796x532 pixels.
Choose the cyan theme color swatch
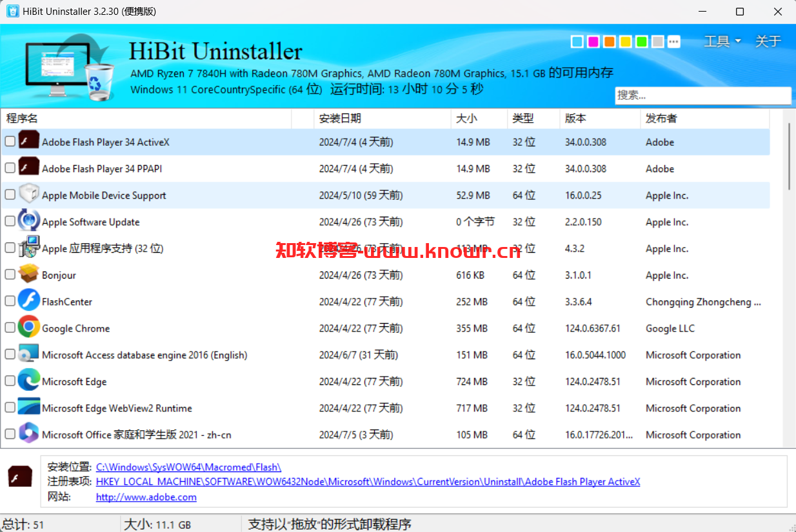577,42
